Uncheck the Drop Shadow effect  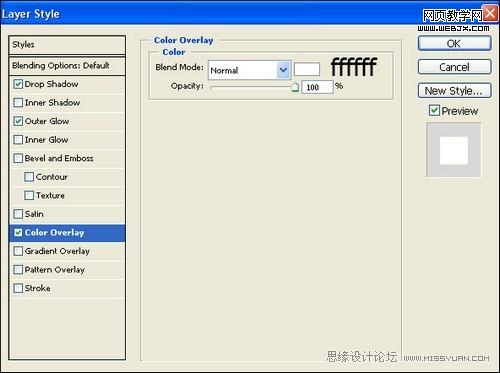18,84
